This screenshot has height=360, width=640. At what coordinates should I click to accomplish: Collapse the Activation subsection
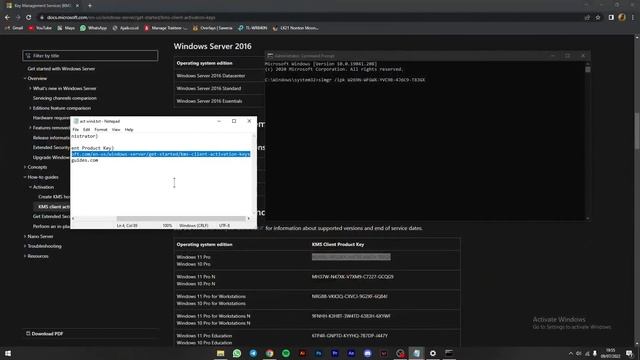tap(30, 187)
